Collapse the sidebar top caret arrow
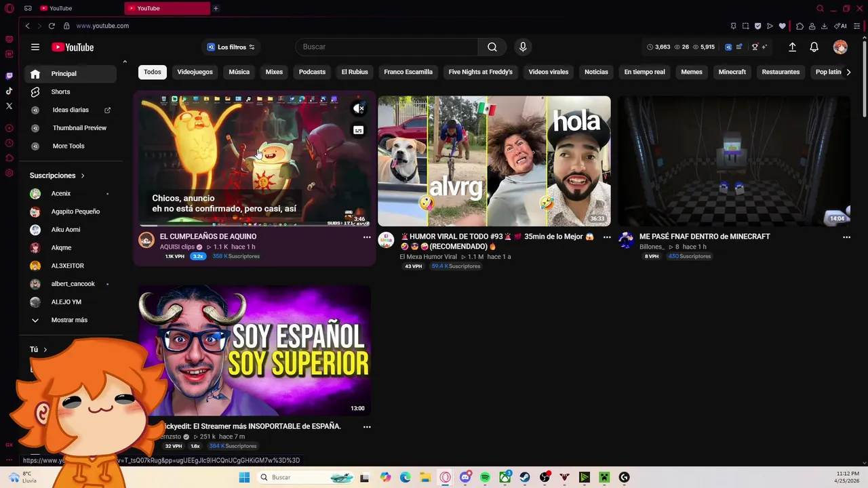 click(125, 62)
